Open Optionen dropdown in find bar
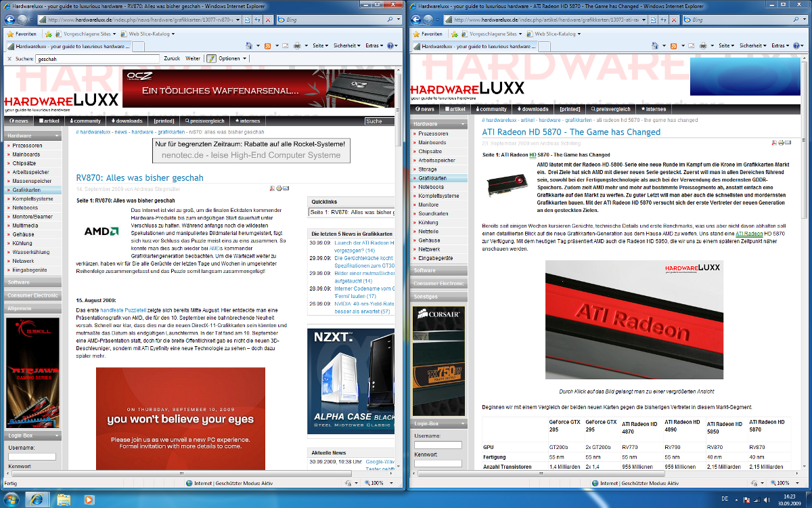The image size is (812, 508). (x=232, y=59)
